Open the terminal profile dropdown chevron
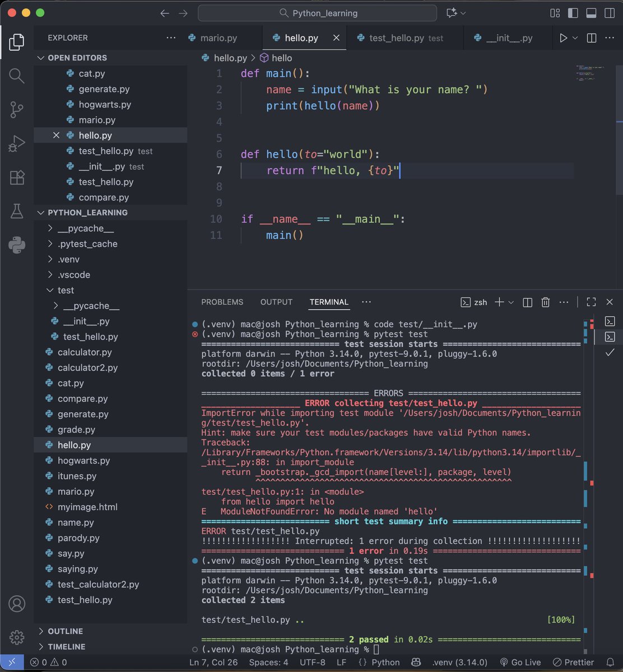Image resolution: width=623 pixels, height=672 pixels. point(510,302)
